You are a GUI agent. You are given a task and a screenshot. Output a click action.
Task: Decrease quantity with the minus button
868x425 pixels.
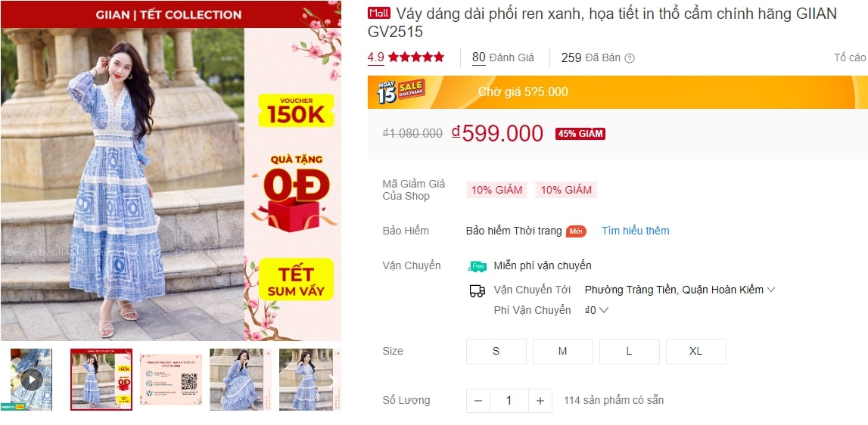click(478, 401)
